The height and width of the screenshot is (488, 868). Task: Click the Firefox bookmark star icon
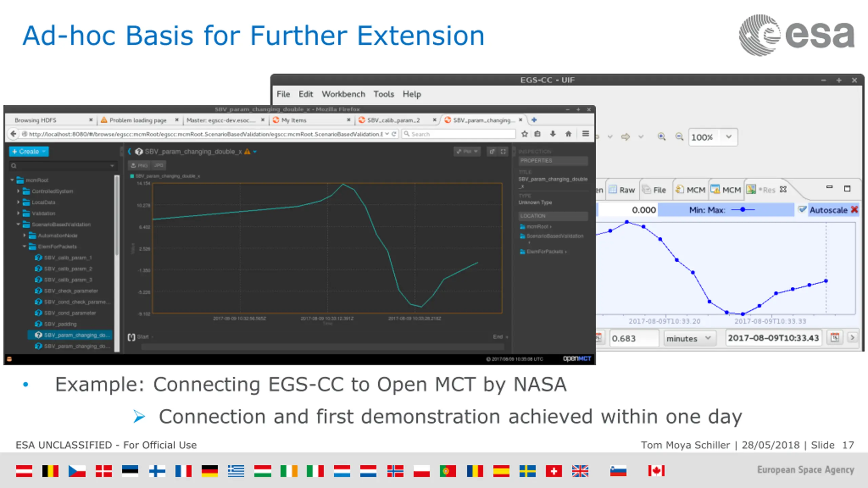coord(524,134)
